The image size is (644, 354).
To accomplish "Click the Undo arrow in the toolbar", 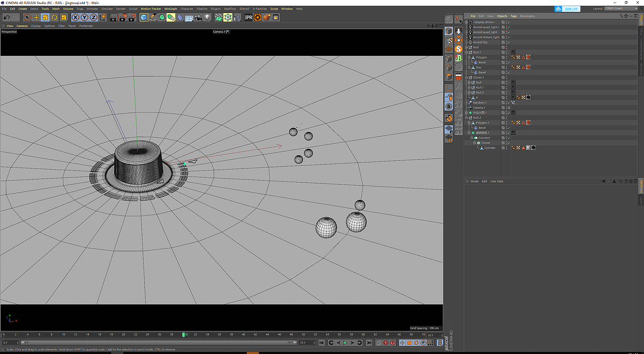I will click(7, 18).
